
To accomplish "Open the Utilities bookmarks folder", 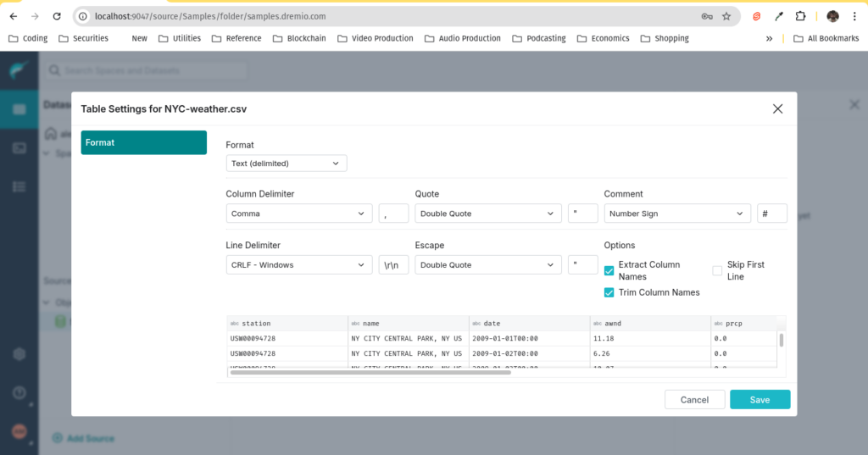I will point(180,38).
